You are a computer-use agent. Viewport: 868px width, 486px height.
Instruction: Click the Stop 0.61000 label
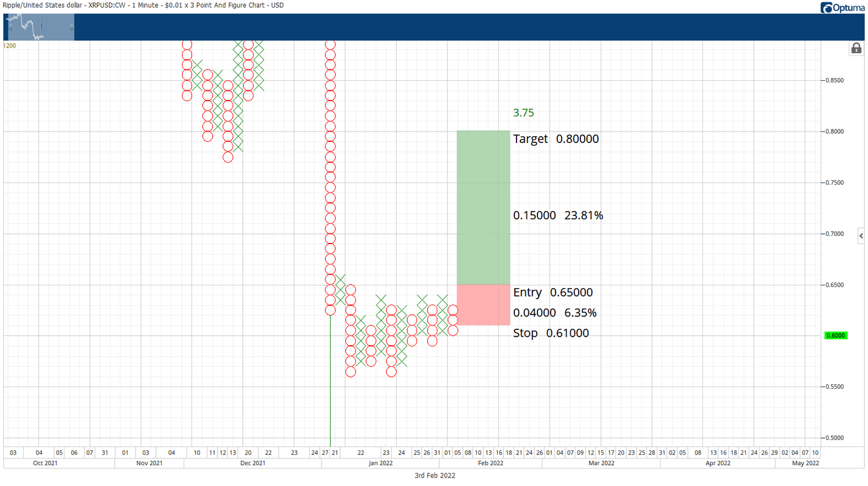pyautogui.click(x=551, y=333)
